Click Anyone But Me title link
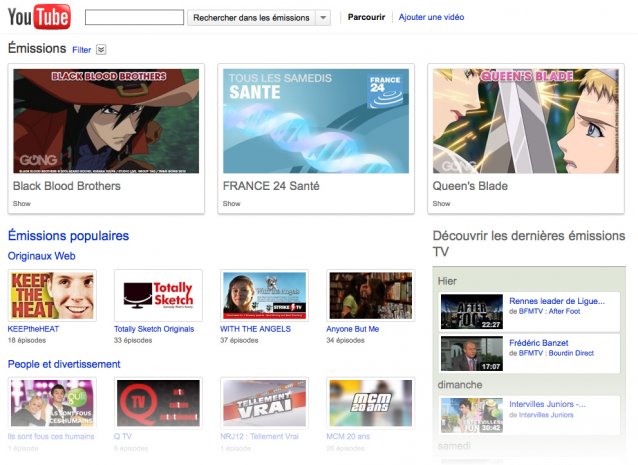This screenshot has width=638, height=465. click(352, 329)
